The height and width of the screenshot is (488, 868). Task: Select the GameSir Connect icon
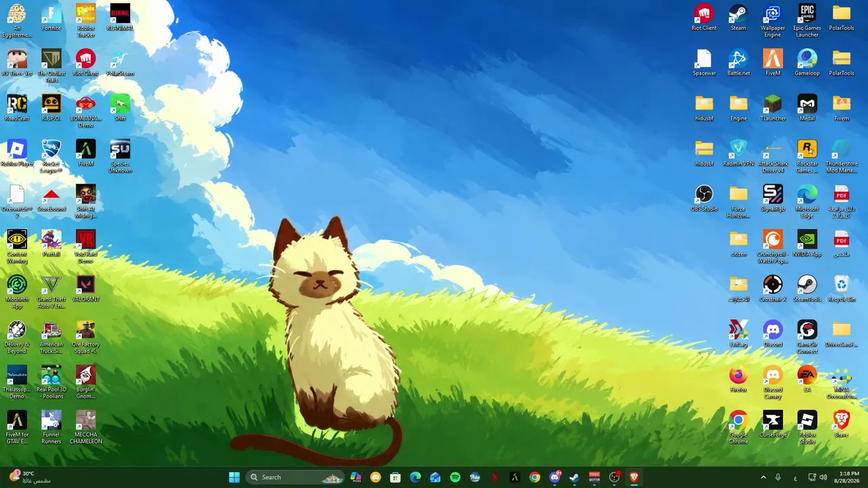coord(807,338)
